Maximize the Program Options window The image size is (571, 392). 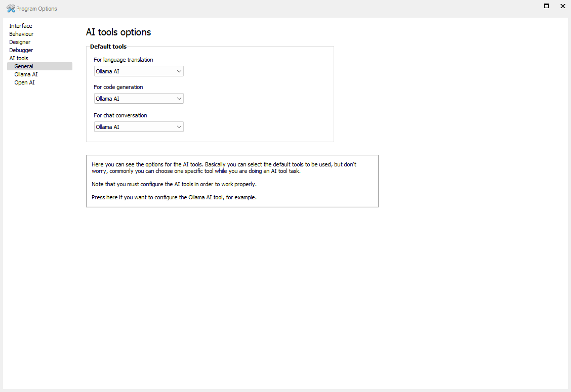pos(547,6)
